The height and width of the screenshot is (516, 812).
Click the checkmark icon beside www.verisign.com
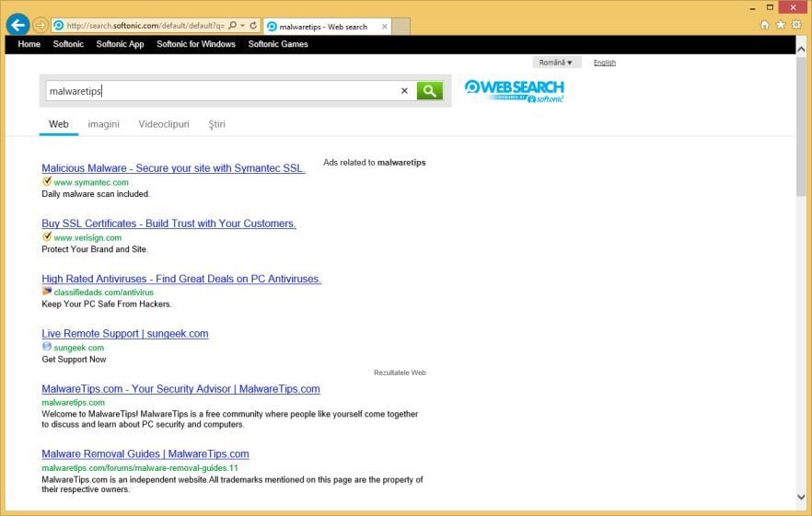pyautogui.click(x=47, y=236)
